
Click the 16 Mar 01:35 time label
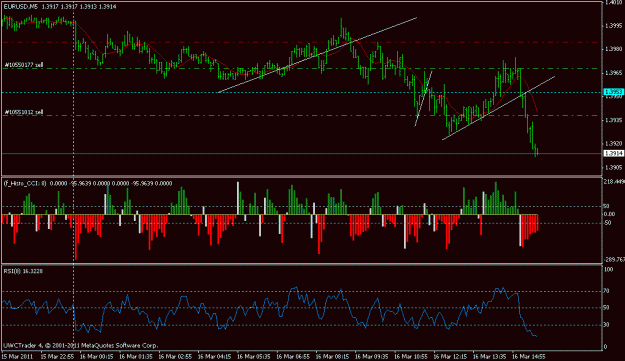[x=136, y=356]
